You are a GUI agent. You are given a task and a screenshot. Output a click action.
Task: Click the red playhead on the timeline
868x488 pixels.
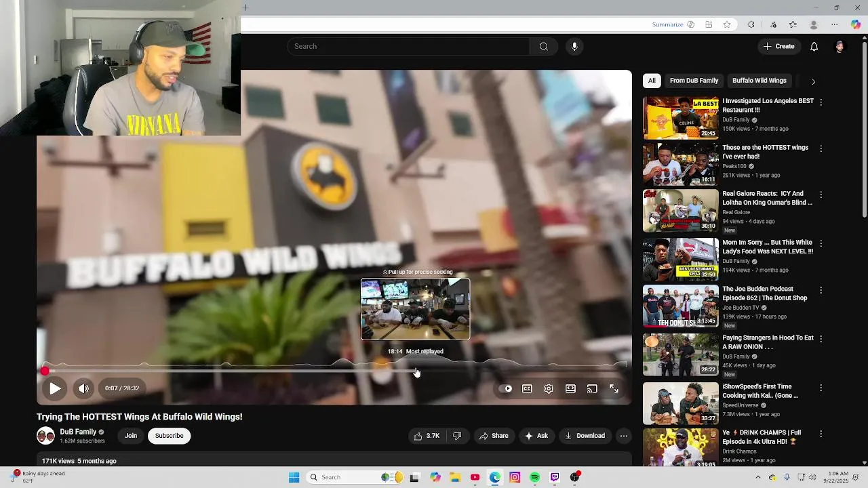point(45,371)
